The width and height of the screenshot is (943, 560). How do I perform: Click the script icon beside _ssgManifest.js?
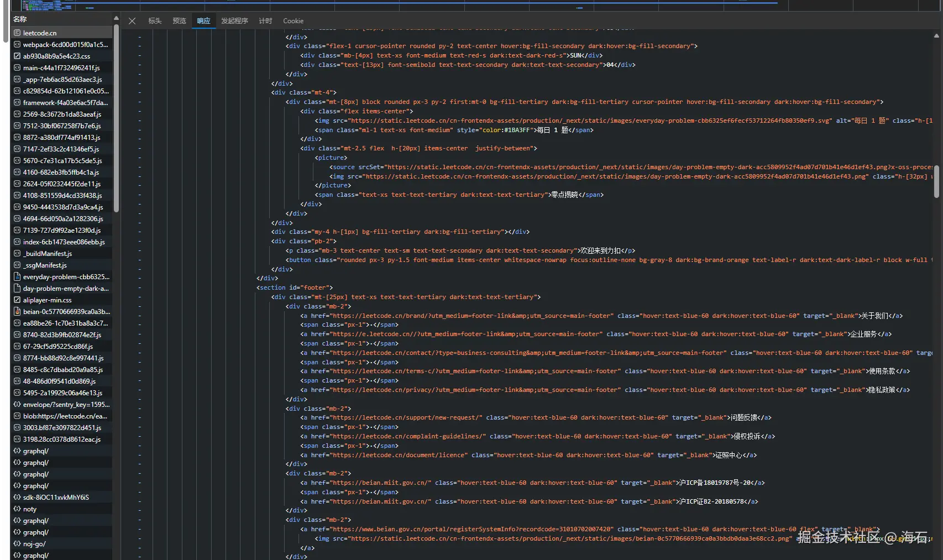(17, 265)
